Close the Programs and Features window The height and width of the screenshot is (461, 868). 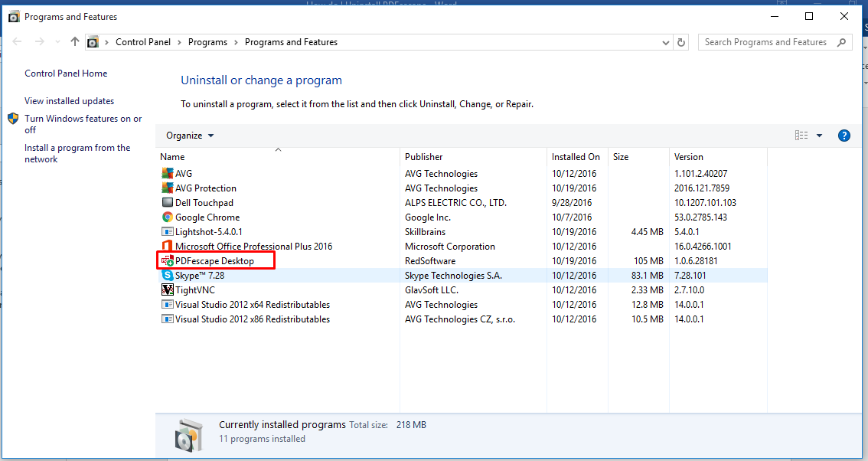coord(844,16)
